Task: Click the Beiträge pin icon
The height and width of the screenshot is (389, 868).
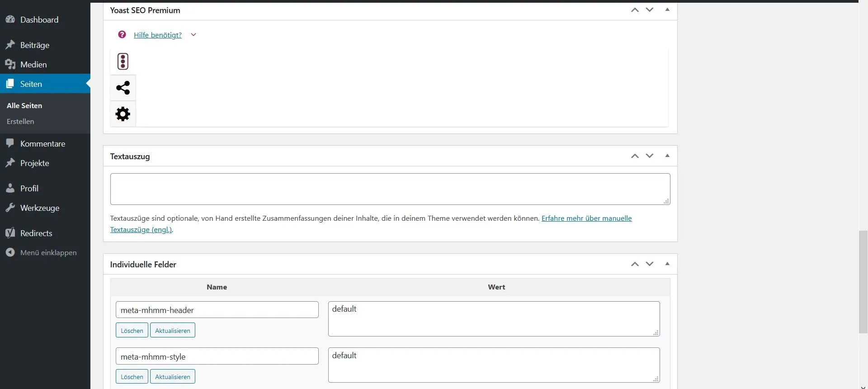Action: (x=10, y=45)
